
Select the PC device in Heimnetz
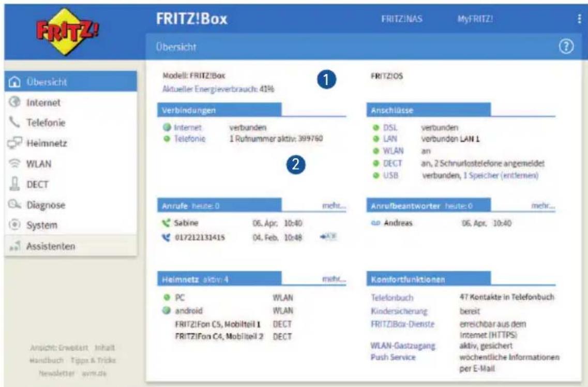pos(179,297)
